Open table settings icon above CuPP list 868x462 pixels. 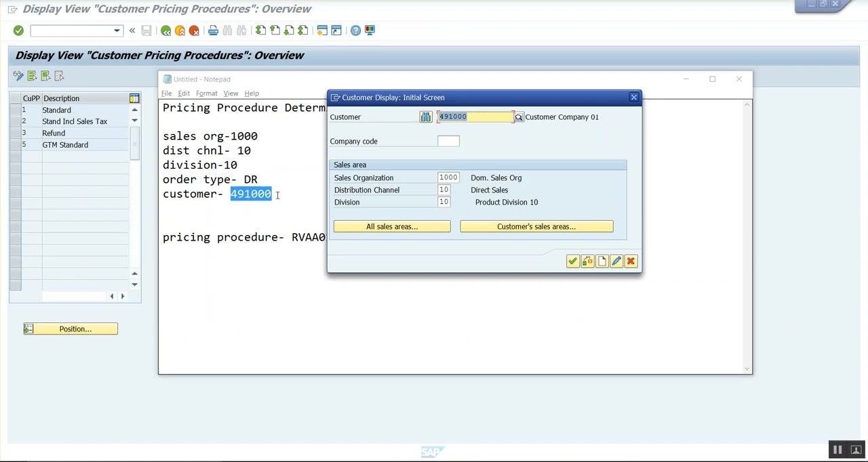pyautogui.click(x=134, y=98)
